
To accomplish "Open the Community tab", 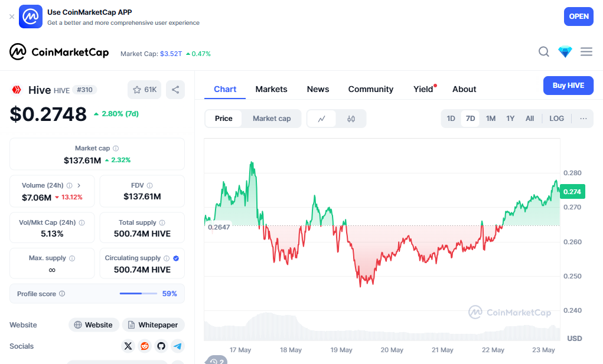I will click(370, 89).
